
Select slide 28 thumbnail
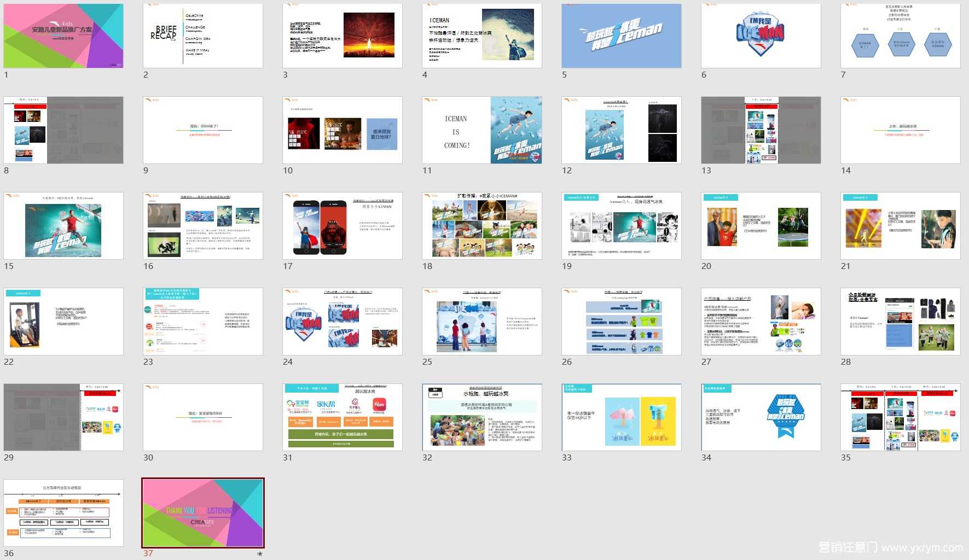coord(901,322)
